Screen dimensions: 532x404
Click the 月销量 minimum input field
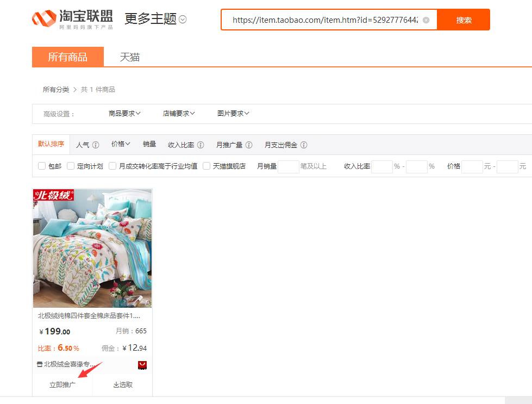(x=288, y=166)
